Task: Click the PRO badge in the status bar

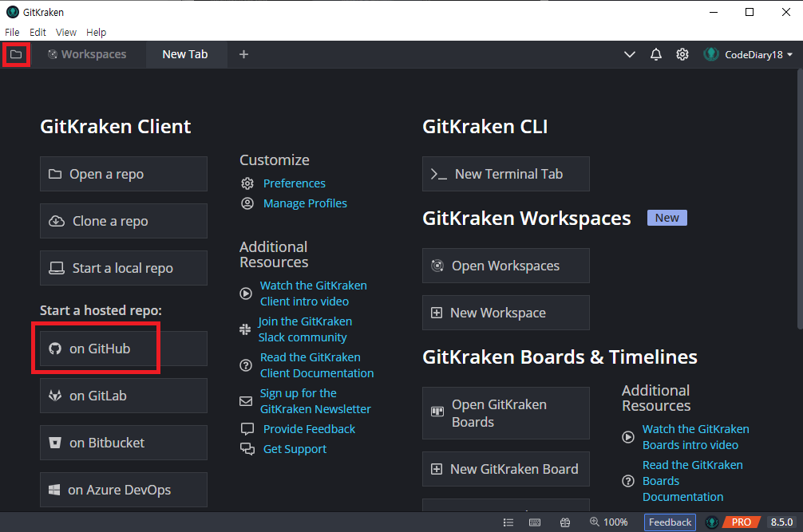Action: click(x=741, y=522)
